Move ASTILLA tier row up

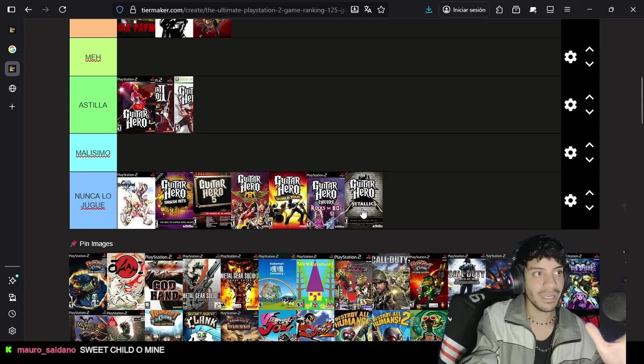(x=589, y=98)
